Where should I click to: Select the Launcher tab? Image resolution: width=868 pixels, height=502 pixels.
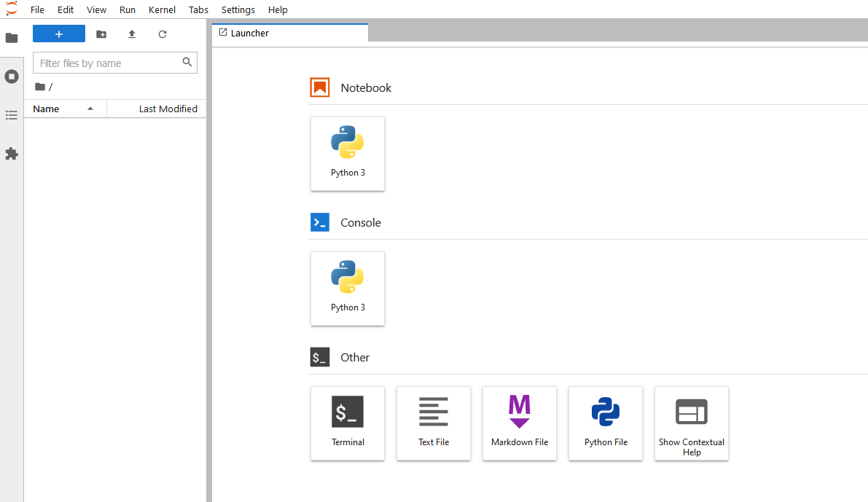(x=290, y=34)
